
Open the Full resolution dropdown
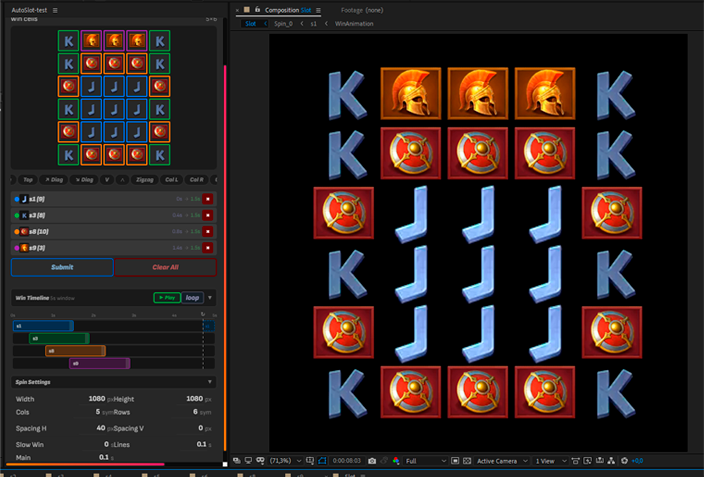coord(425,461)
